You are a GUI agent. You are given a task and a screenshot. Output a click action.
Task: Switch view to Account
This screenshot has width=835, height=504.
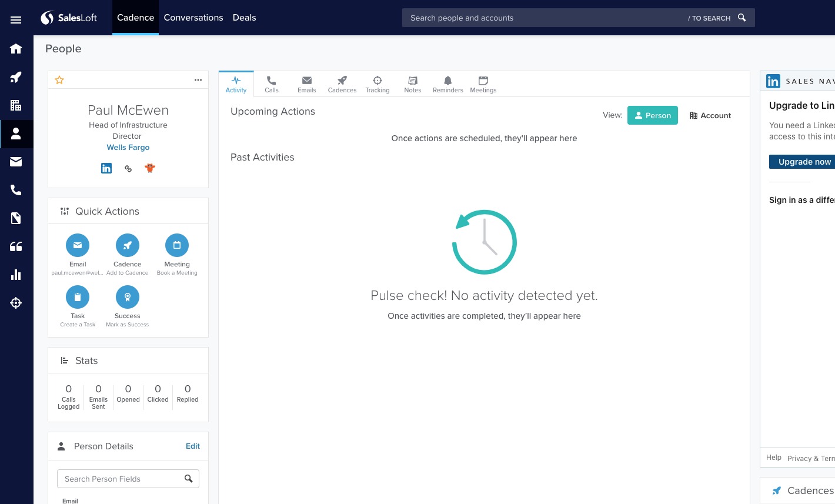coord(710,116)
